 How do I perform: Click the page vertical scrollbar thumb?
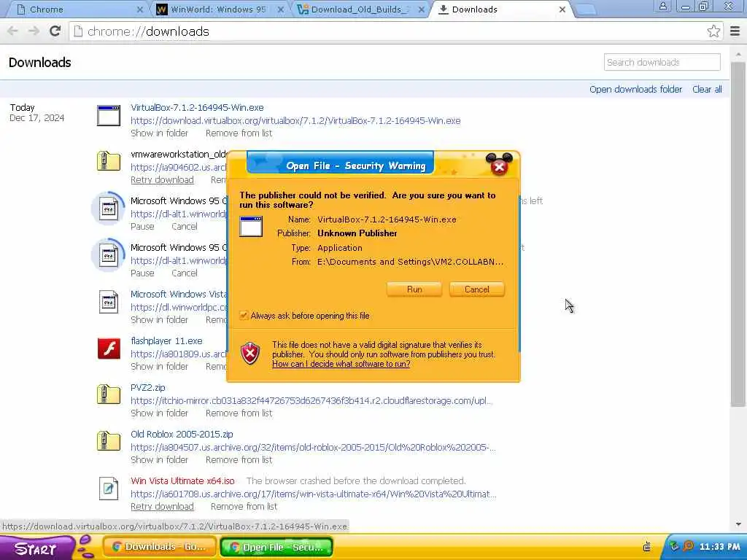coord(738,233)
